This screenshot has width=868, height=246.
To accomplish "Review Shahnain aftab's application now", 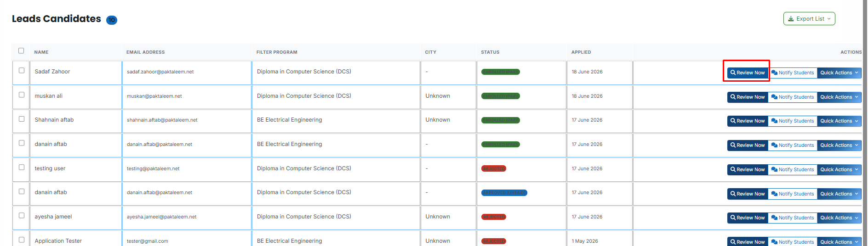I will click(748, 121).
